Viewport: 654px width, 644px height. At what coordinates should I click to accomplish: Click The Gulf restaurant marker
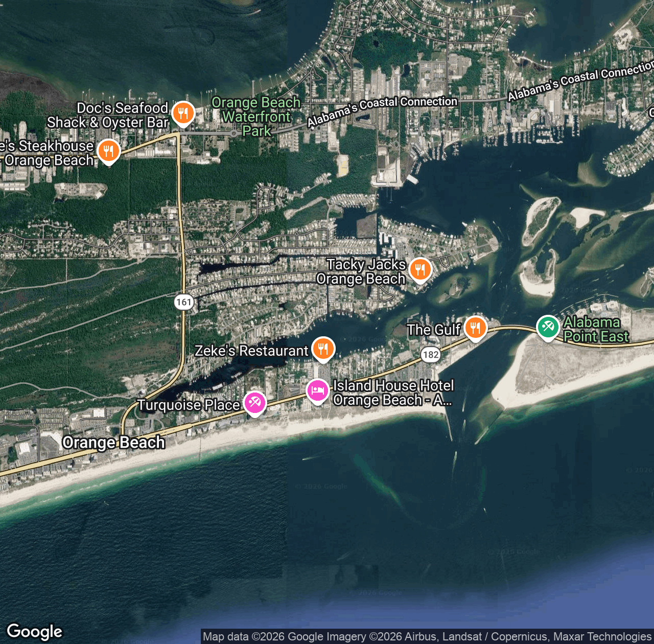475,328
